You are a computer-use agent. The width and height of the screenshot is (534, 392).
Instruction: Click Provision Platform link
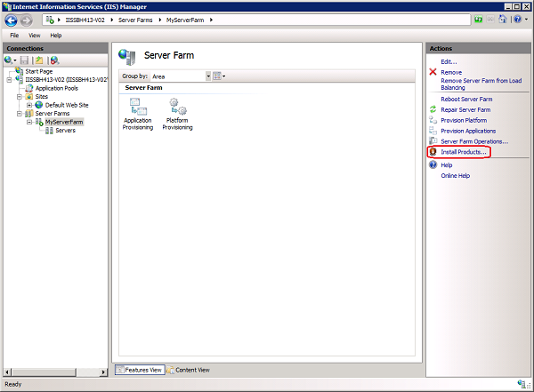[464, 120]
